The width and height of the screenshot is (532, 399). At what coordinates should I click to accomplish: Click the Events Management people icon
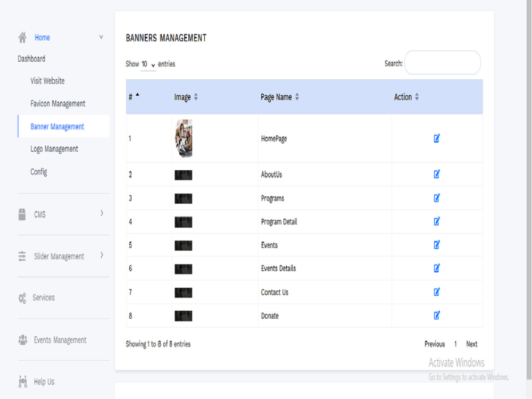pyautogui.click(x=23, y=340)
